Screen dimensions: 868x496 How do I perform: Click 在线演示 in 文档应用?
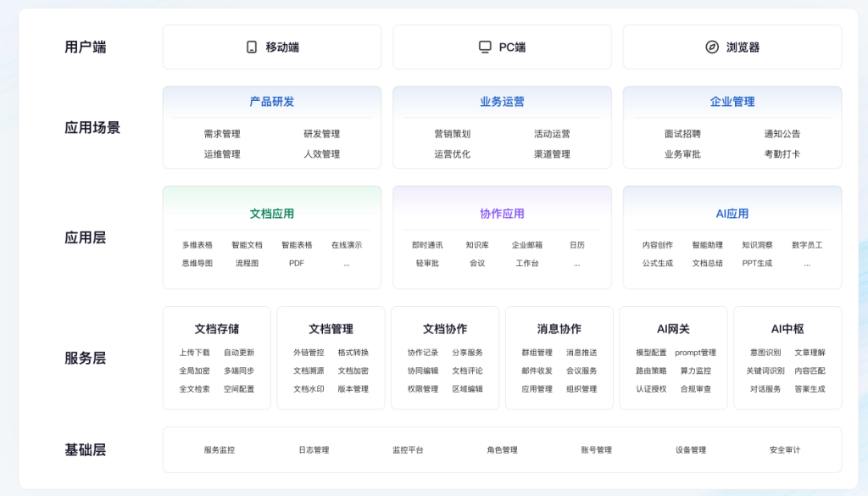click(x=347, y=245)
